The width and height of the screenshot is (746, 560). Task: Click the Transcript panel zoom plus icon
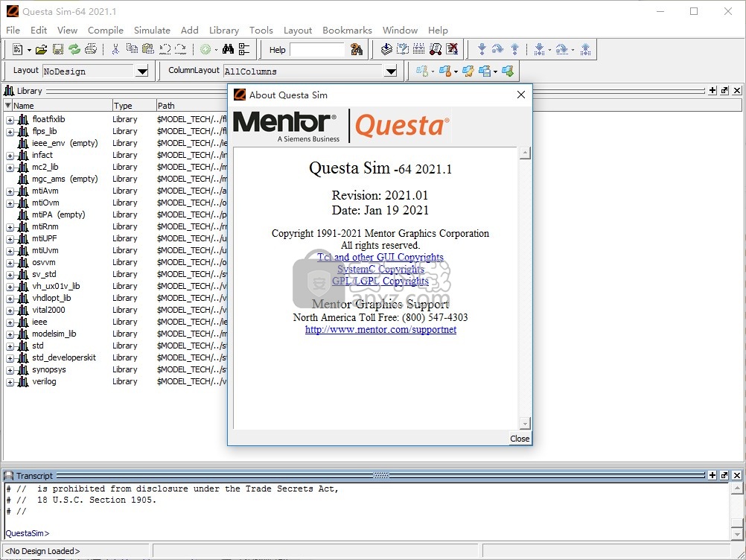click(x=712, y=475)
